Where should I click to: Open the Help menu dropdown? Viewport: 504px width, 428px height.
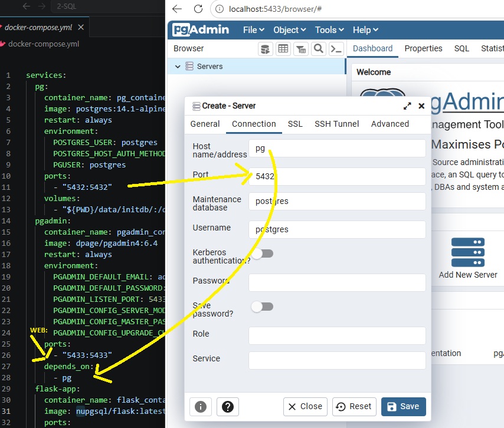tap(365, 30)
